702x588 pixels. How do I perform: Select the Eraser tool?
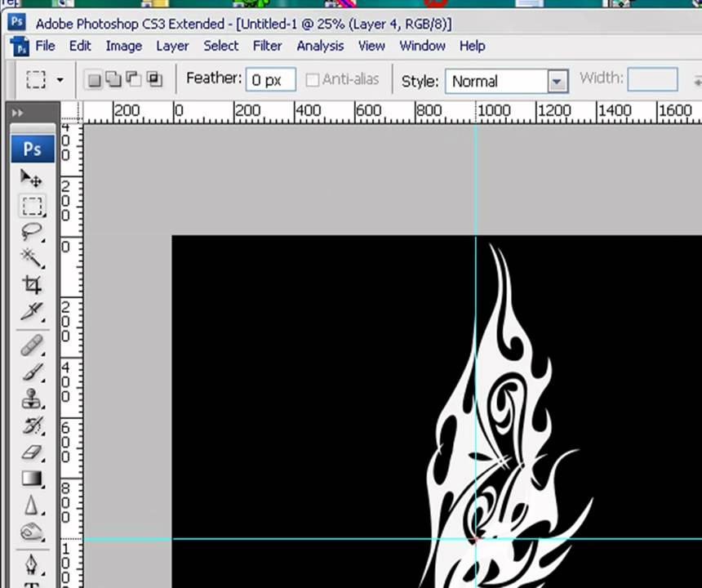[32, 452]
